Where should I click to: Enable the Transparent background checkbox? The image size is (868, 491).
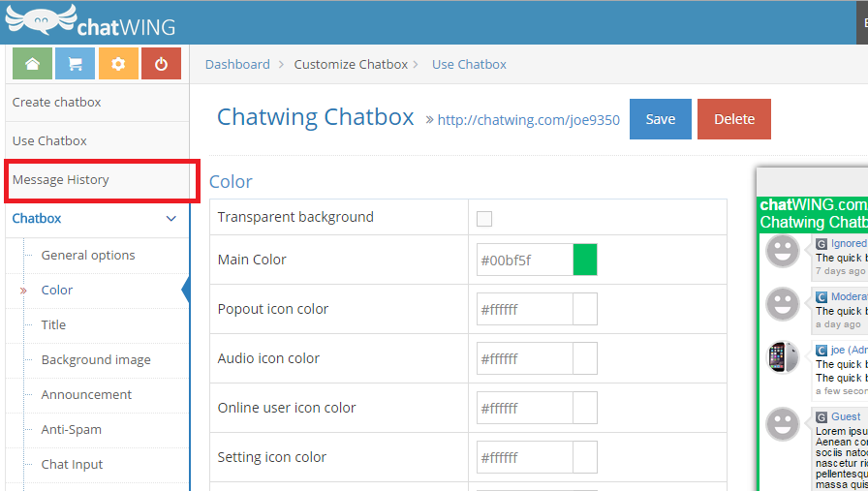tap(484, 219)
